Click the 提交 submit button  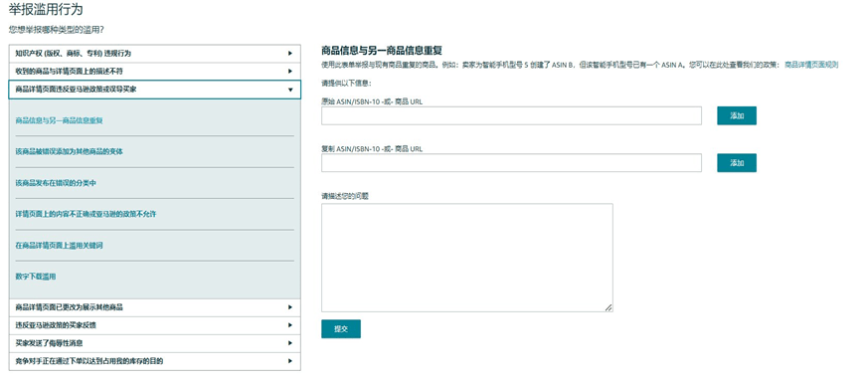coord(341,329)
